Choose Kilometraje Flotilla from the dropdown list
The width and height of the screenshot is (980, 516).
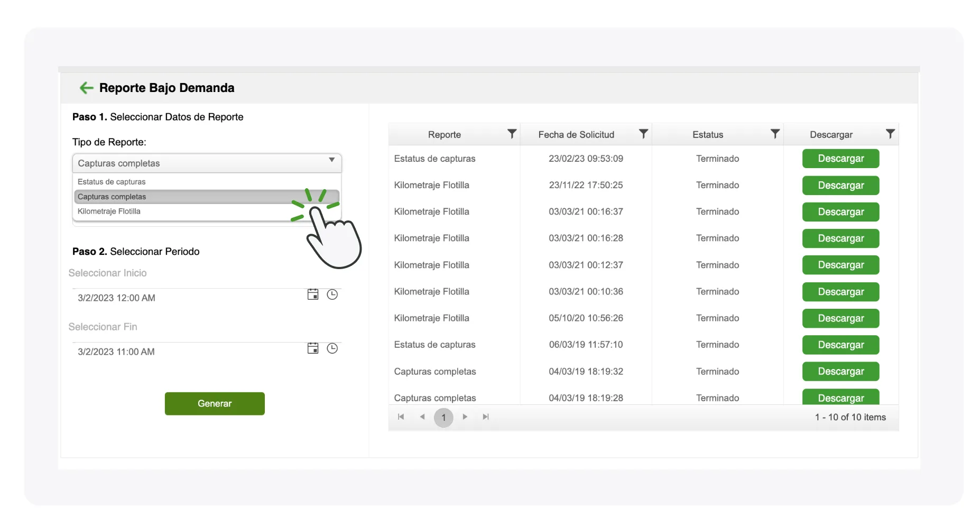coord(207,211)
